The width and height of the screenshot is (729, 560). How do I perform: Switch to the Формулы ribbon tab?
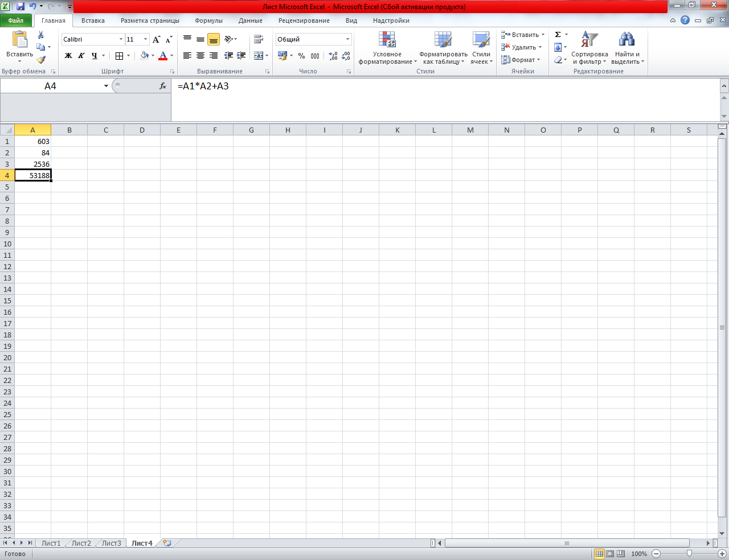(x=208, y=20)
